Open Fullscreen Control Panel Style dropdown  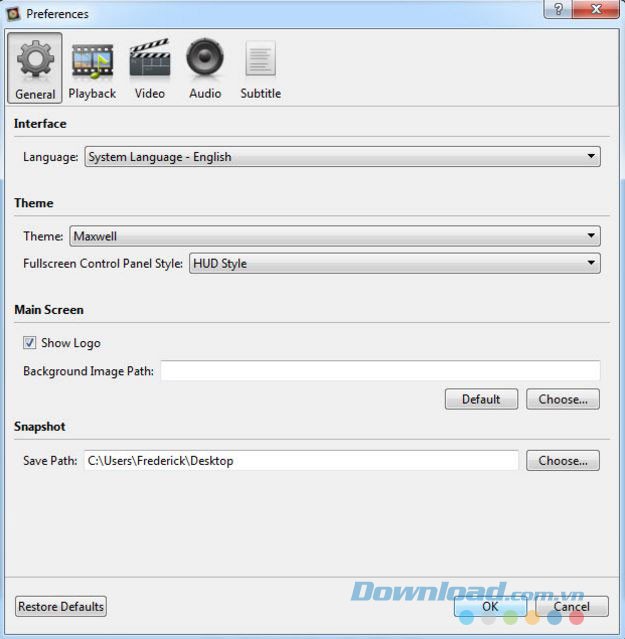click(x=394, y=264)
